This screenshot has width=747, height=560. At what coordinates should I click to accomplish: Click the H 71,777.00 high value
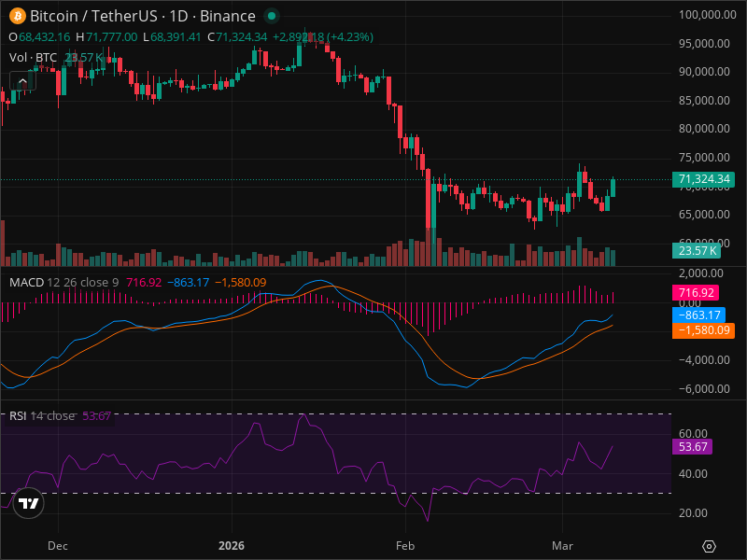point(106,37)
